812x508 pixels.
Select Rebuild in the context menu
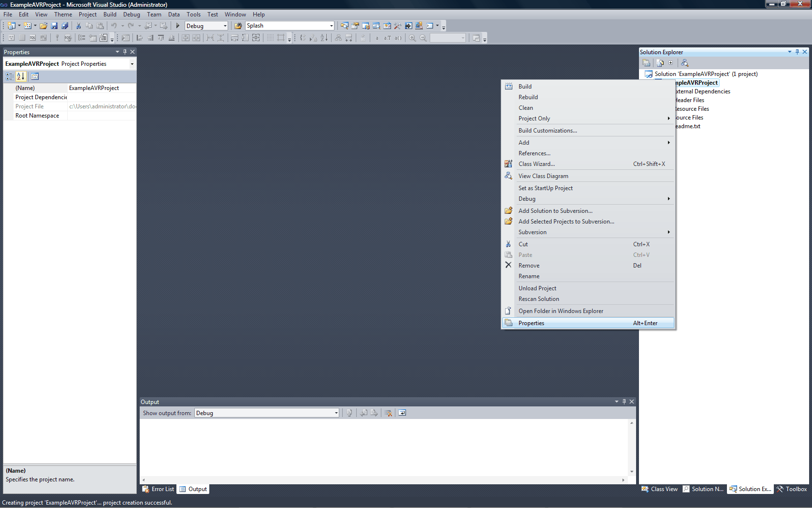click(528, 97)
